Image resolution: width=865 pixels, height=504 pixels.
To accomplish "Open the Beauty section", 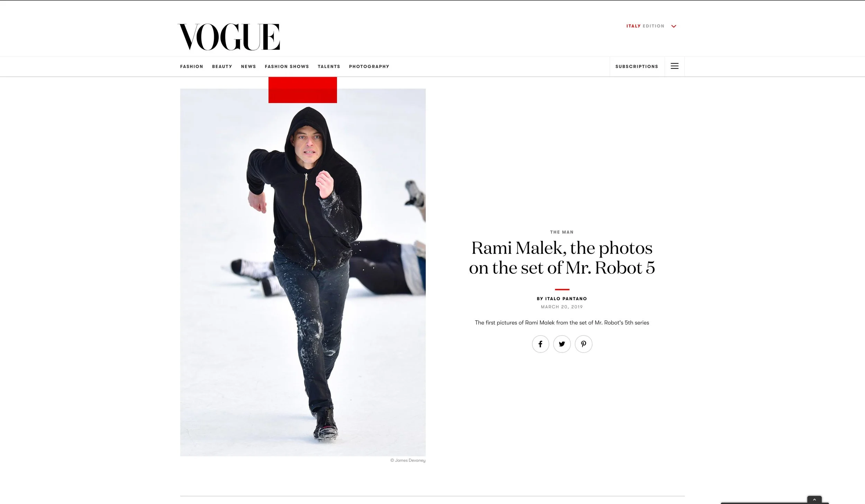I will 222,66.
